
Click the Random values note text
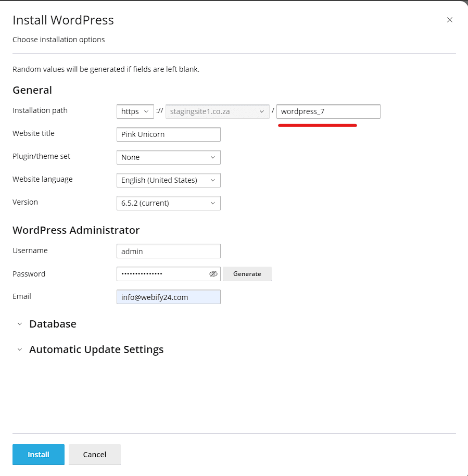(106, 69)
